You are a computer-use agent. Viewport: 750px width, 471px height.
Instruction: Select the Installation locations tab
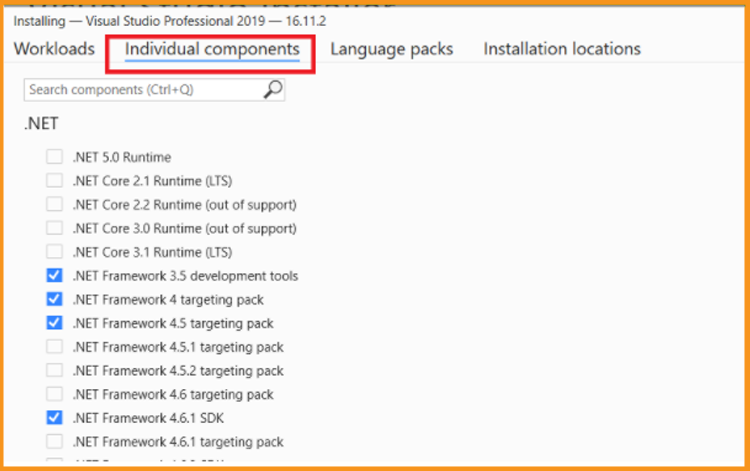562,49
